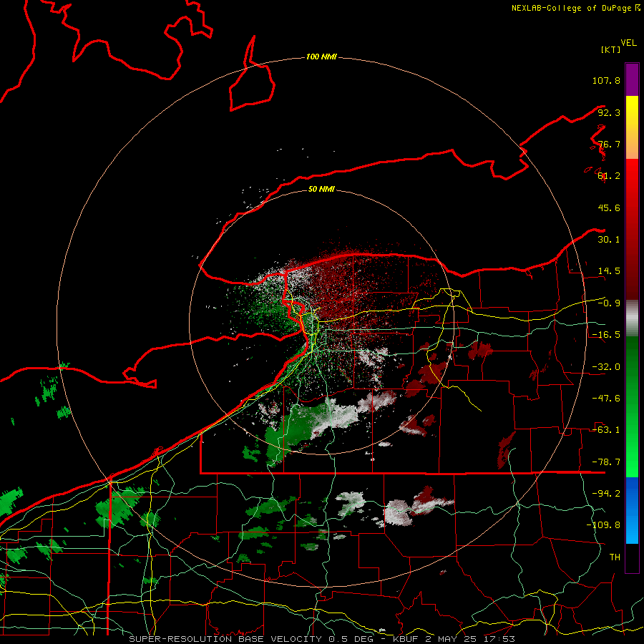Click the -63.1 legend value
Image resolution: width=644 pixels, height=644 pixels.
coord(606,430)
